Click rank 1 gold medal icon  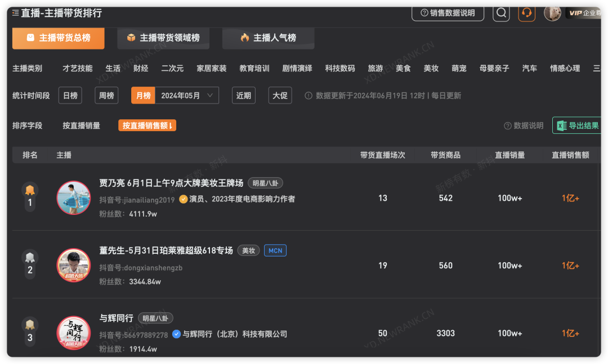pyautogui.click(x=30, y=190)
